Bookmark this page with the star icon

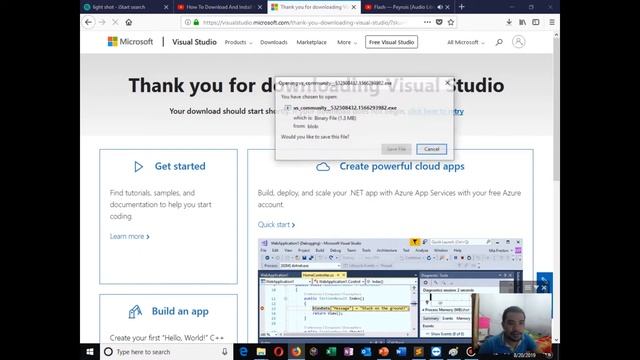click(451, 22)
